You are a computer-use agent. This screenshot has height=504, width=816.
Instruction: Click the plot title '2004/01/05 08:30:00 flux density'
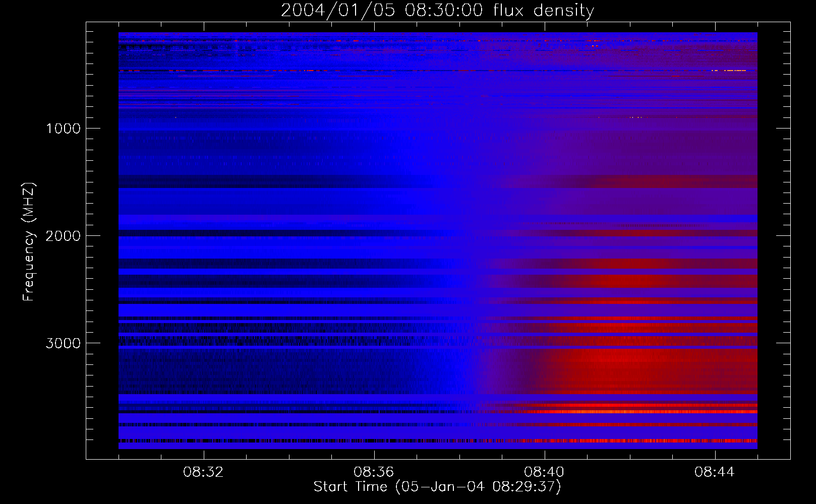point(437,11)
